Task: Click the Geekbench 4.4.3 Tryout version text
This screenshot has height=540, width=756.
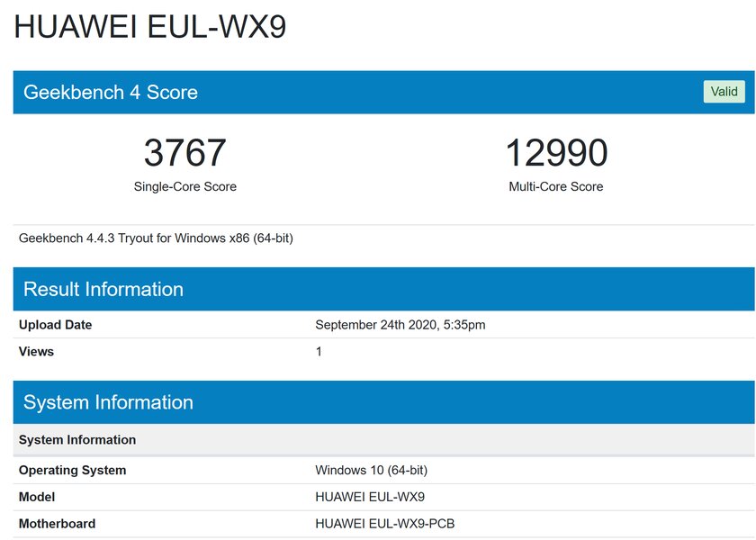Action: point(156,238)
